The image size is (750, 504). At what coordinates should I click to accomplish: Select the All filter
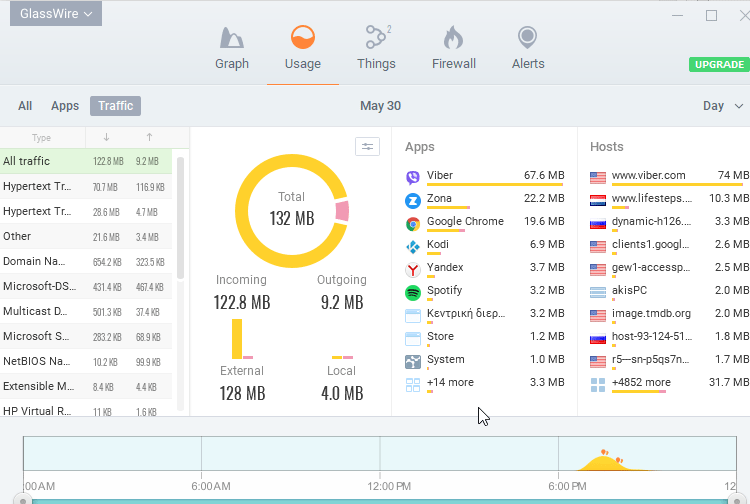(25, 106)
